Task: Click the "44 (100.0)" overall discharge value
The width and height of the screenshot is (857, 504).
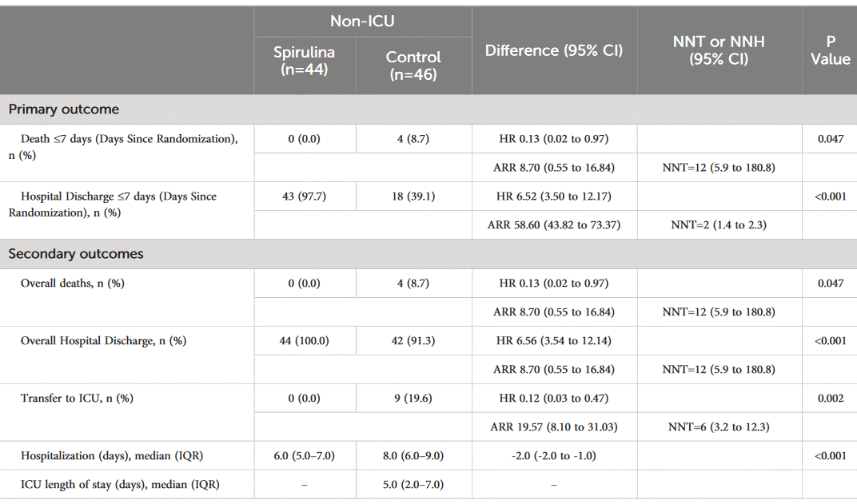Action: (x=305, y=340)
